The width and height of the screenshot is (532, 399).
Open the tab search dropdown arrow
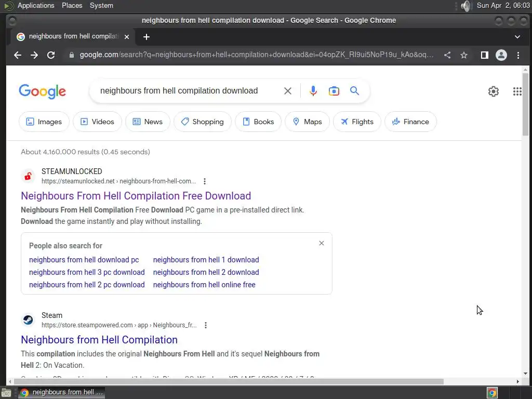point(517,37)
